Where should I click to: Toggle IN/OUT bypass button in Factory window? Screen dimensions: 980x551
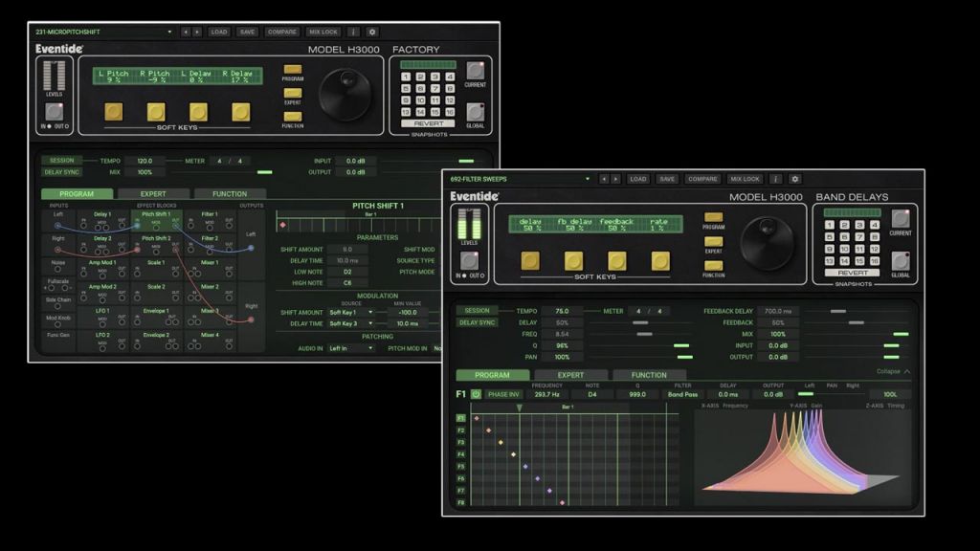pos(55,111)
